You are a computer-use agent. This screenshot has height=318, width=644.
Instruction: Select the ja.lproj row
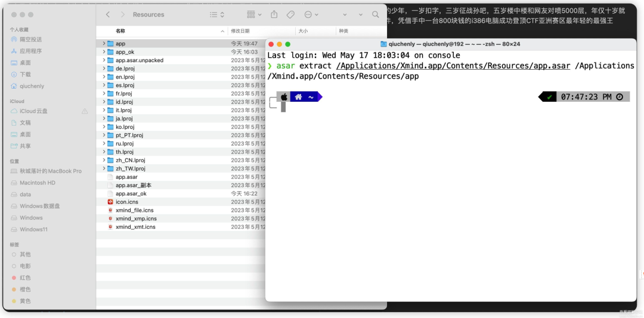coord(181,118)
